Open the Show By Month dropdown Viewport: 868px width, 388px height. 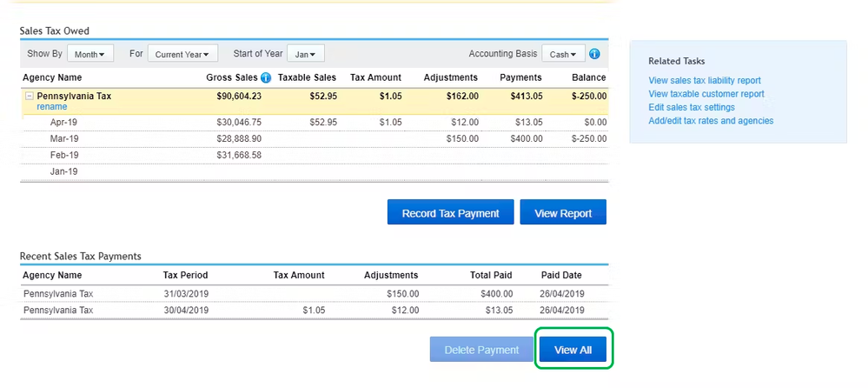[91, 54]
